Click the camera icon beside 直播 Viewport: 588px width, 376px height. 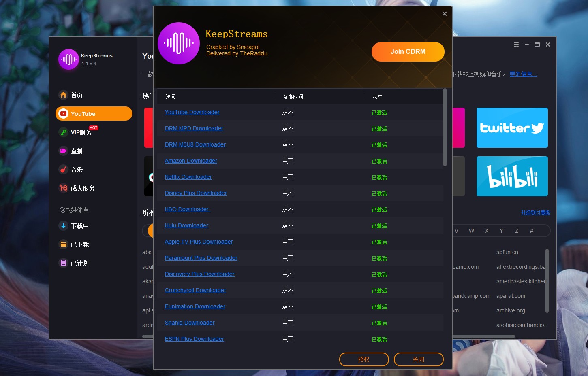[x=63, y=151]
